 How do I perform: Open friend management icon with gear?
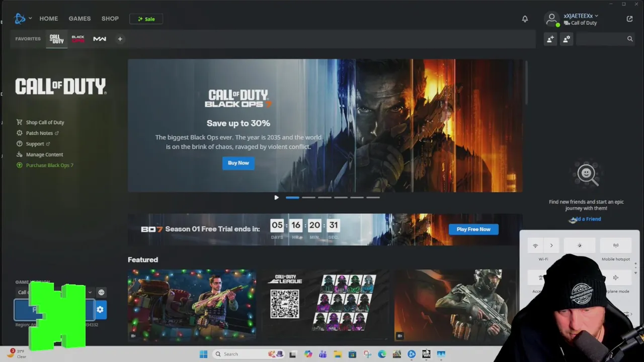pyautogui.click(x=567, y=39)
